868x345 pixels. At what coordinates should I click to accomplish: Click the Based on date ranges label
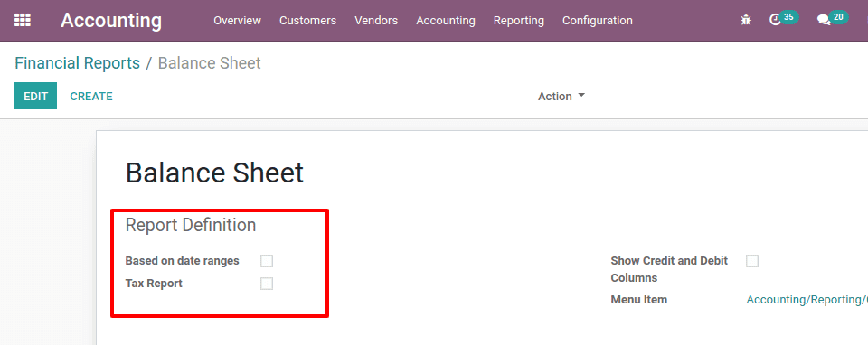182,261
